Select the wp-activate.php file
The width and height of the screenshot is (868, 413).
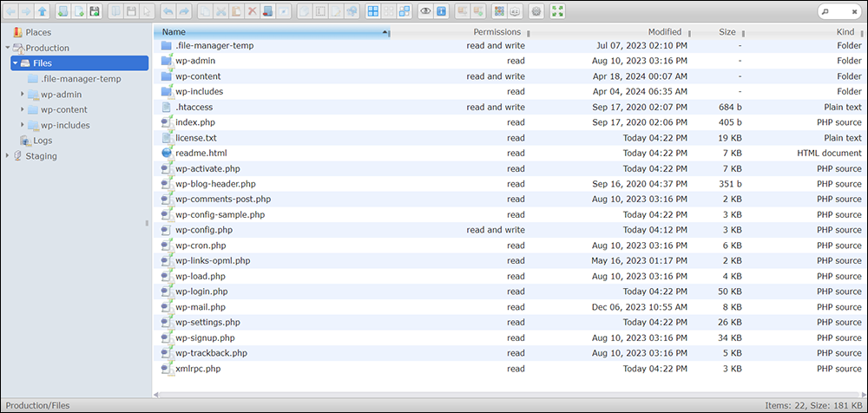click(510, 168)
